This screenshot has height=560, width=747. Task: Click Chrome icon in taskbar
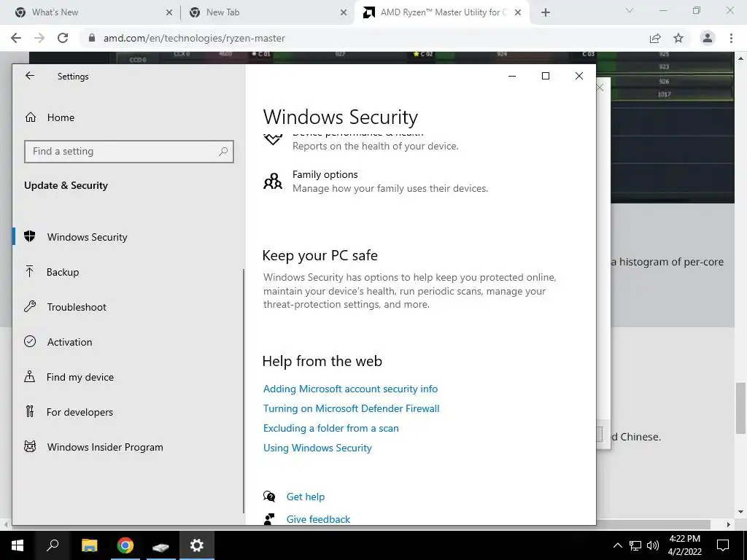pos(125,545)
